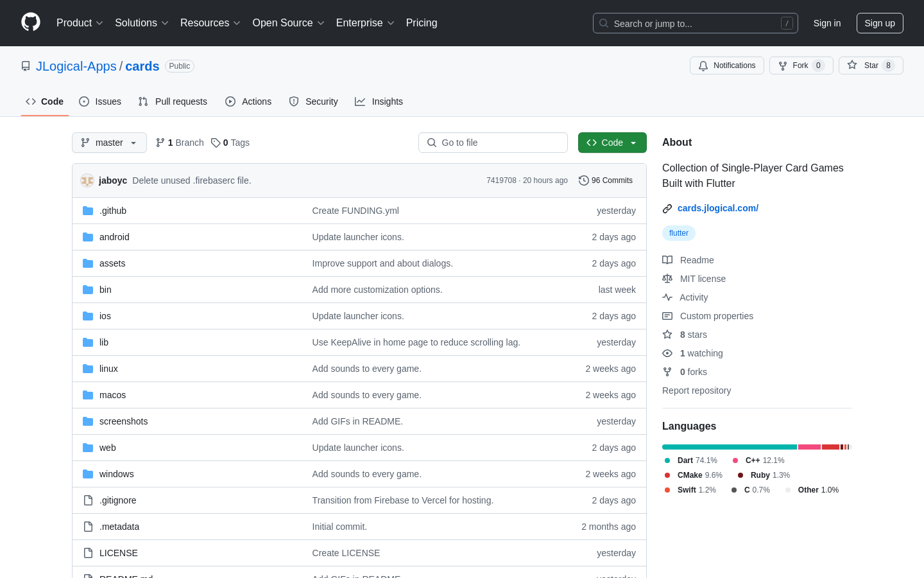
Task: Click the Go to file input
Action: tap(493, 143)
